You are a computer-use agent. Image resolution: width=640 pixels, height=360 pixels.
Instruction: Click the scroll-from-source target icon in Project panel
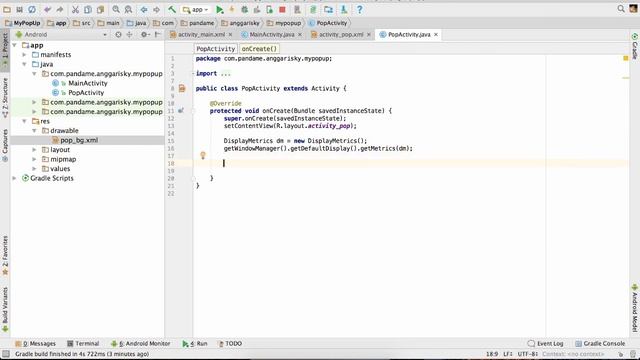[118, 35]
